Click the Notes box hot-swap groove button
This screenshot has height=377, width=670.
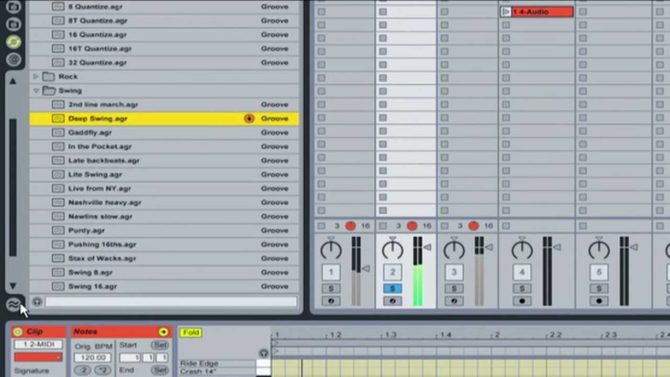point(163,332)
